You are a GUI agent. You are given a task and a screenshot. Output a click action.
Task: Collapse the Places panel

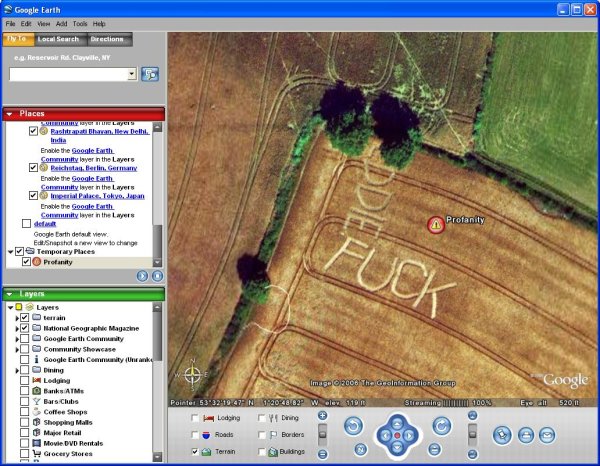(x=9, y=114)
